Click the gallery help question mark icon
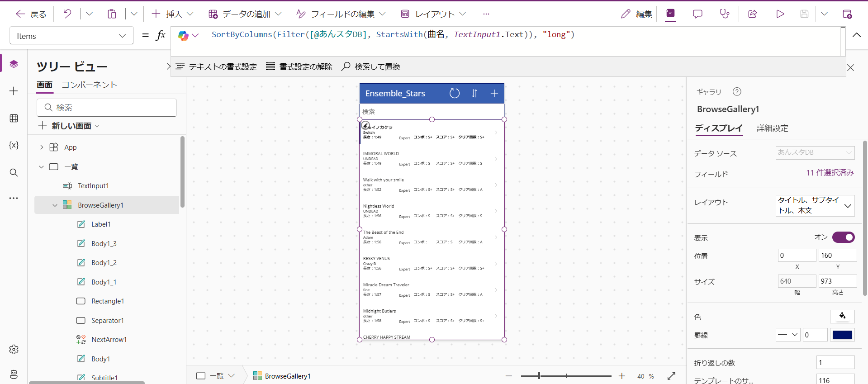This screenshot has width=868, height=384. (x=737, y=92)
